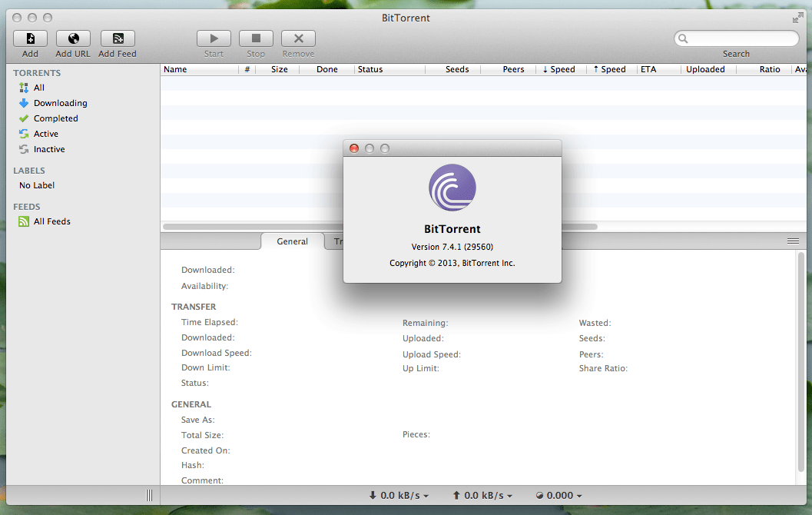Click the Active refresh icon
Viewport: 812px width, 515px height.
23,134
